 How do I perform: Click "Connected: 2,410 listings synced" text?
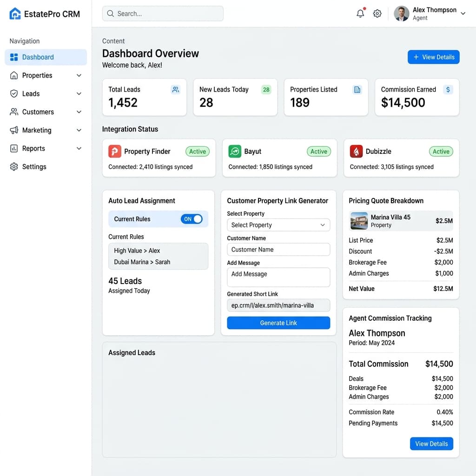[150, 167]
